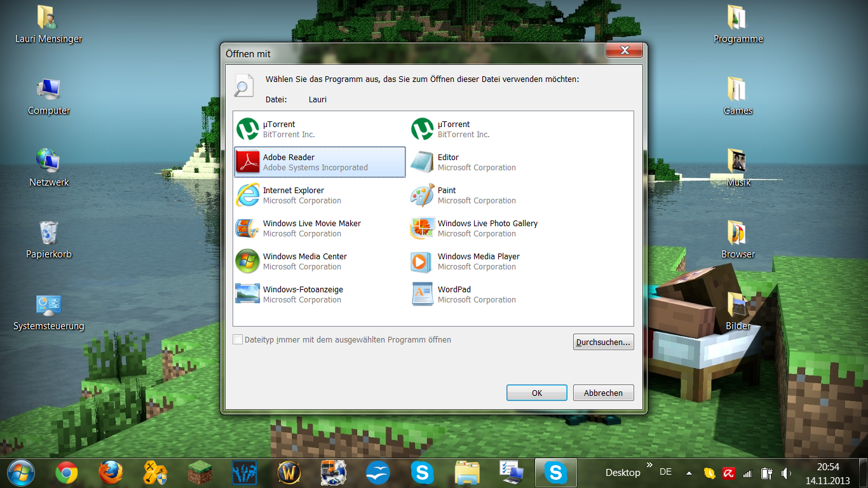This screenshot has height=488, width=868.
Task: Start Minecraft from the taskbar
Action: 200,473
